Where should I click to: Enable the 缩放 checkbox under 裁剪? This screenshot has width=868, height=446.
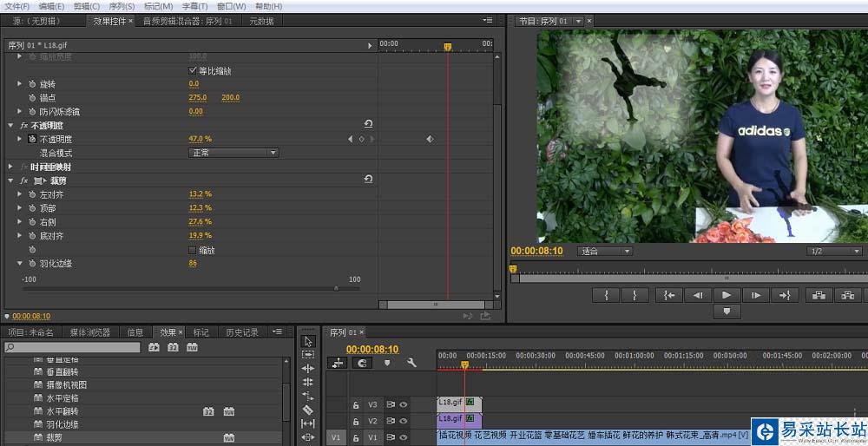click(193, 250)
